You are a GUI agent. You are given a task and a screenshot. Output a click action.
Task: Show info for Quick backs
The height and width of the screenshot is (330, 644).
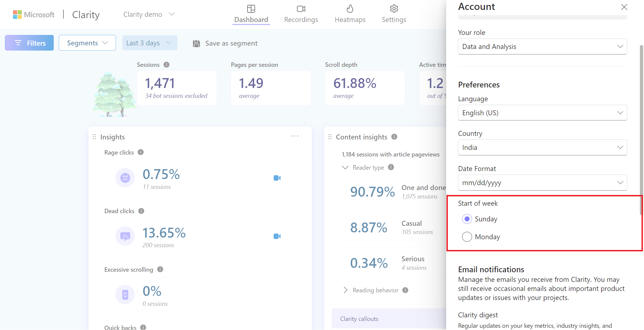point(143,327)
